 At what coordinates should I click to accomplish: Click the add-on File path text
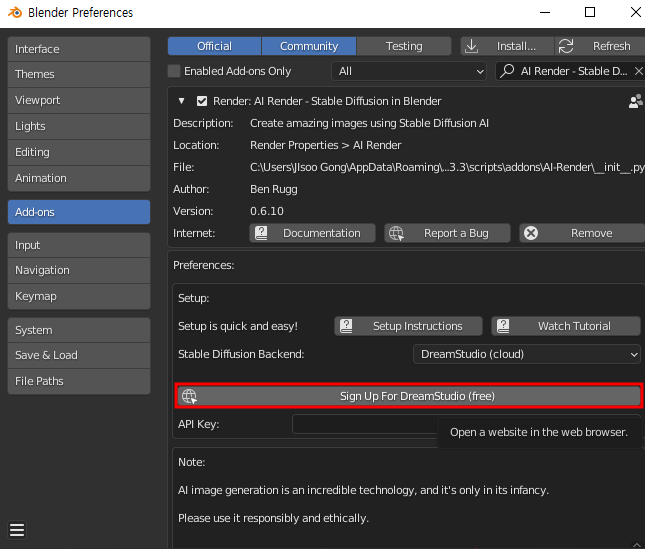tap(447, 167)
